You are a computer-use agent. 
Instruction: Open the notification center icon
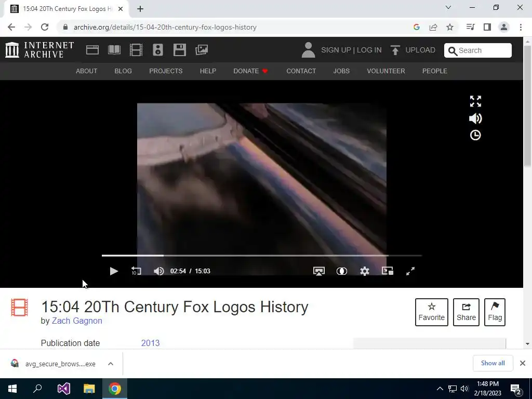point(516,389)
